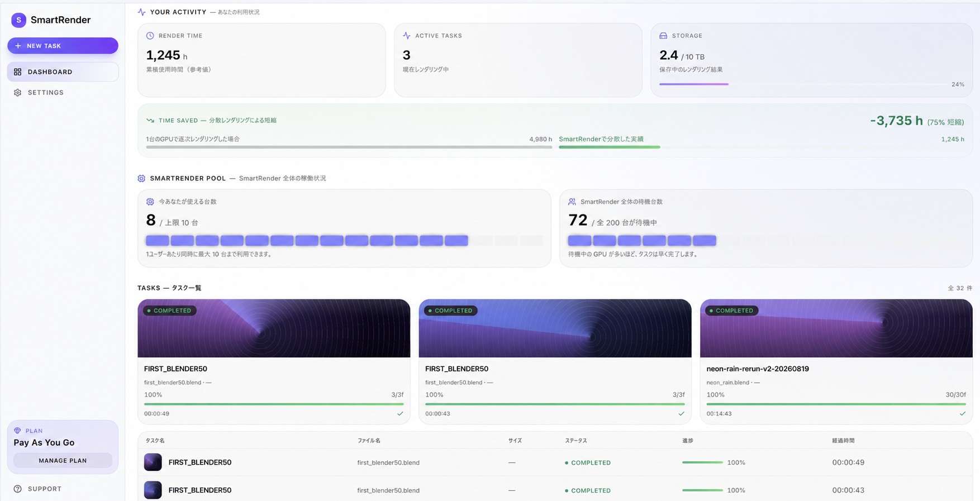The width and height of the screenshot is (980, 501).
Task: Click the 72 standby count
Action: pyautogui.click(x=578, y=221)
